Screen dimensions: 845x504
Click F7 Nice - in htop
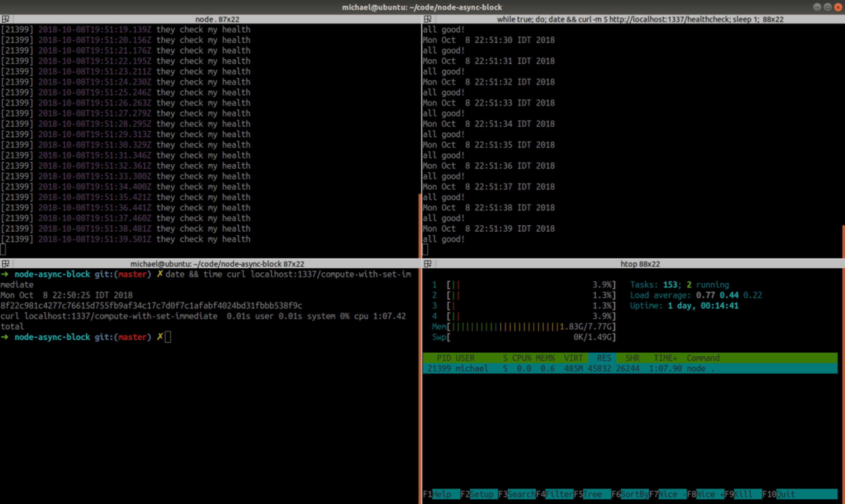coord(667,494)
